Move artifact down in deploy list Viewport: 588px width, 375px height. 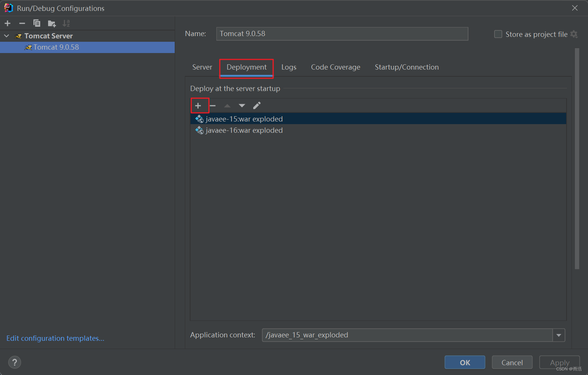coord(242,106)
